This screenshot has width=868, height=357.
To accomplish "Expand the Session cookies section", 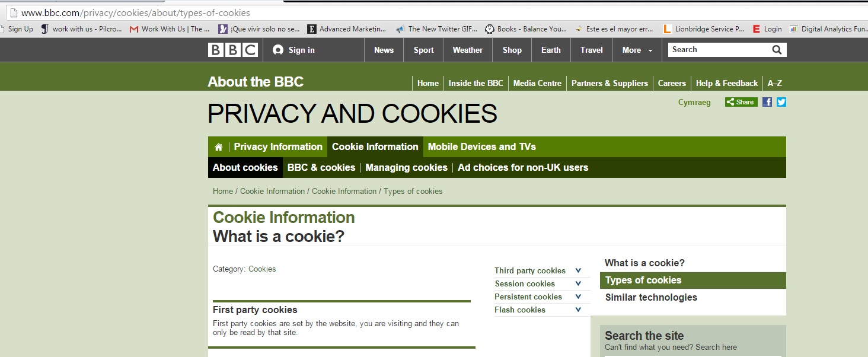I will tap(578, 283).
